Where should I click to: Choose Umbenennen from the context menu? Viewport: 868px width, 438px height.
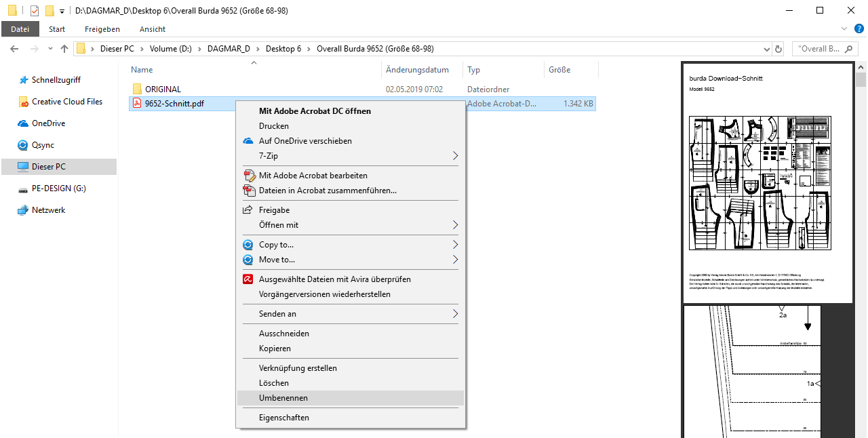283,398
